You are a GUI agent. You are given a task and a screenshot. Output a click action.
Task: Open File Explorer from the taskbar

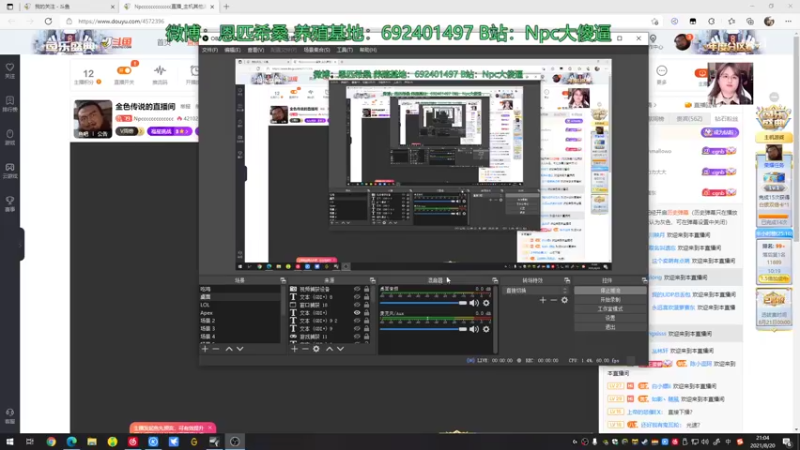[x=92, y=442]
